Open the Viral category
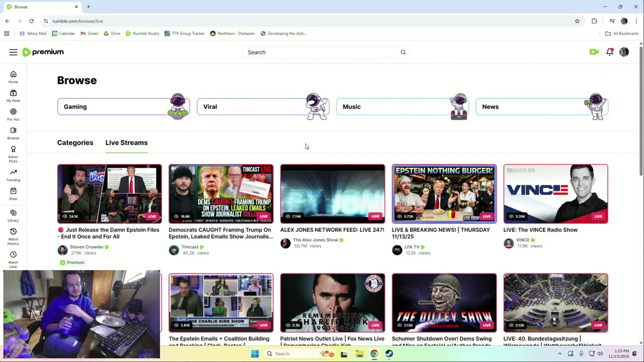This screenshot has width=644, height=362. 263,107
